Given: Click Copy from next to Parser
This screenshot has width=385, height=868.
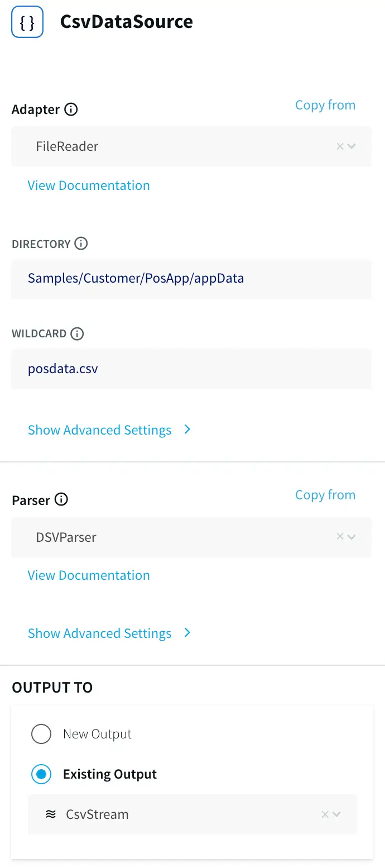Looking at the screenshot, I should click(325, 495).
